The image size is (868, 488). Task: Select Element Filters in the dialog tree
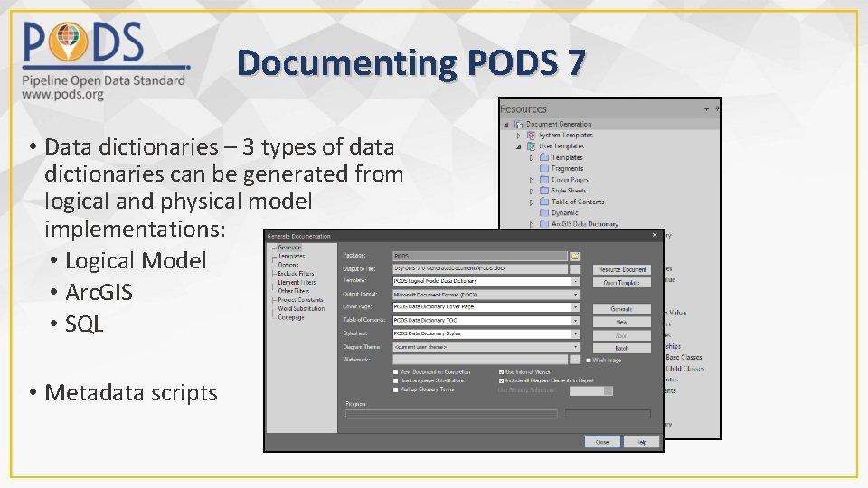click(297, 282)
